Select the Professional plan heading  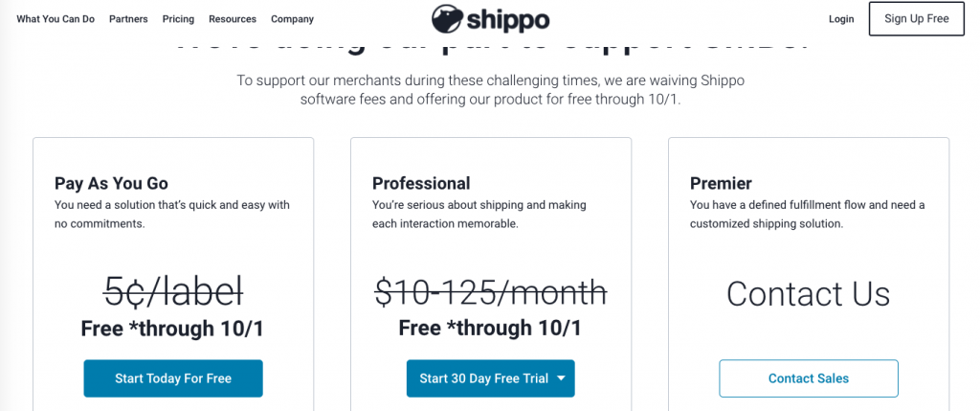coord(421,183)
